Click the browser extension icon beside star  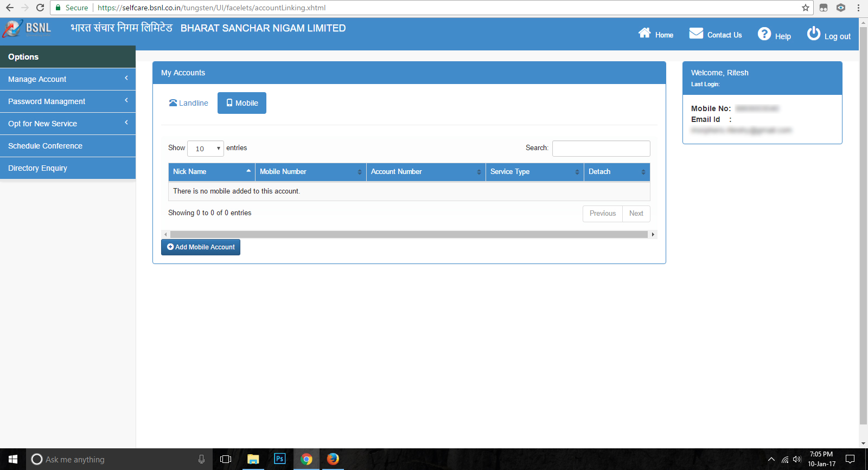(x=824, y=8)
